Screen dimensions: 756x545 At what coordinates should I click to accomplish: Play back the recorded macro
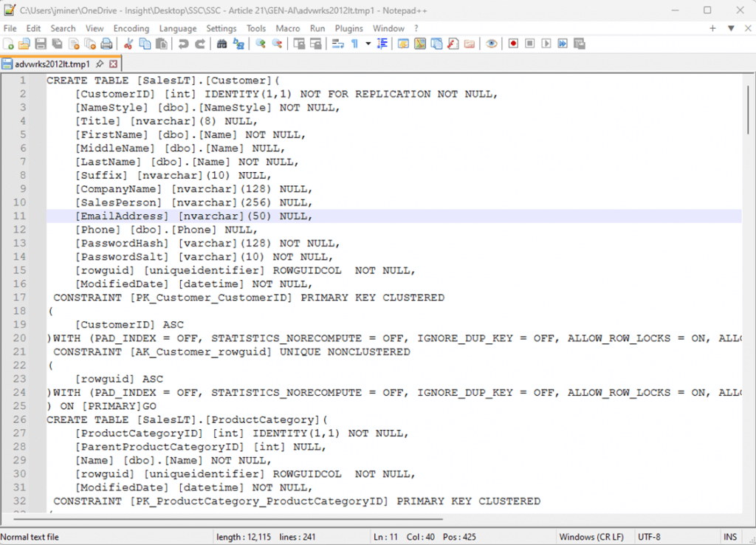click(x=546, y=44)
